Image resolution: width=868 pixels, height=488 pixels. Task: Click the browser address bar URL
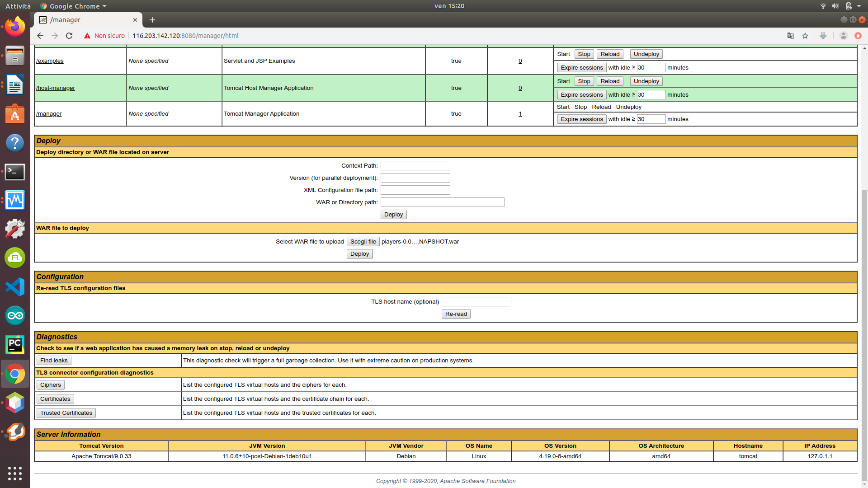[185, 36]
